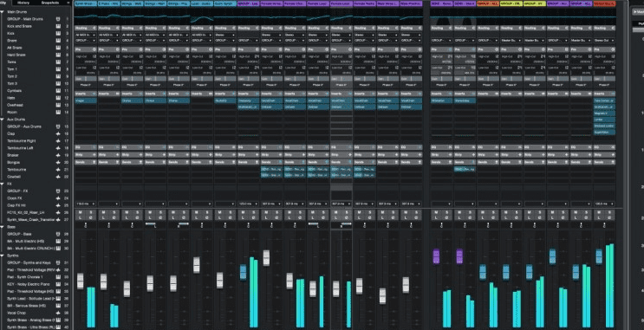Mute the first Synth Brass channel

(81, 212)
